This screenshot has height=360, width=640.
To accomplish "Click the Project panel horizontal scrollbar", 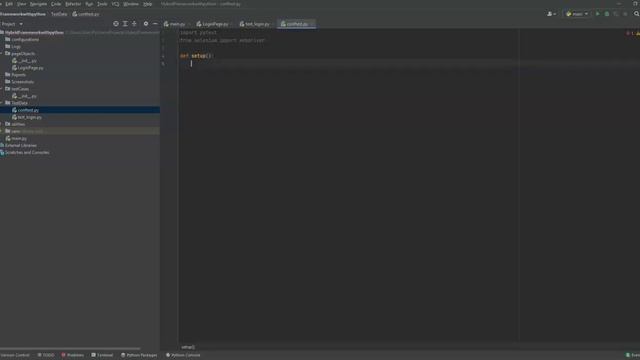I will (70, 349).
